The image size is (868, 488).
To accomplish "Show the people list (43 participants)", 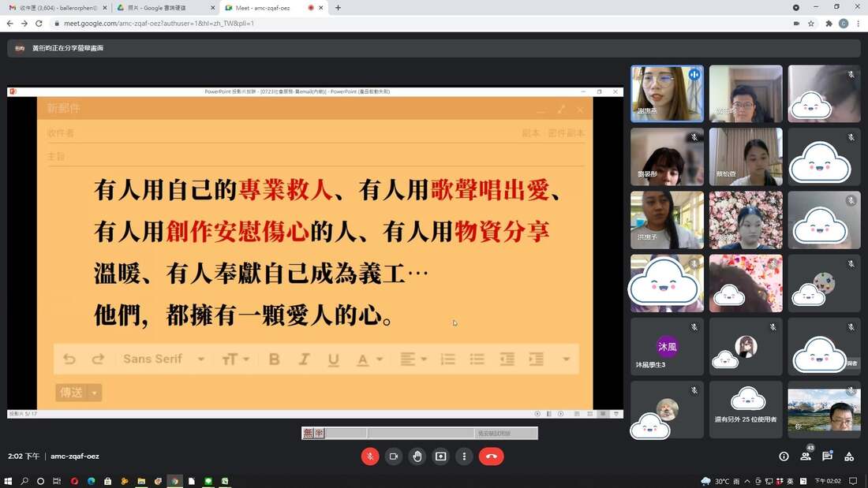I will [806, 456].
